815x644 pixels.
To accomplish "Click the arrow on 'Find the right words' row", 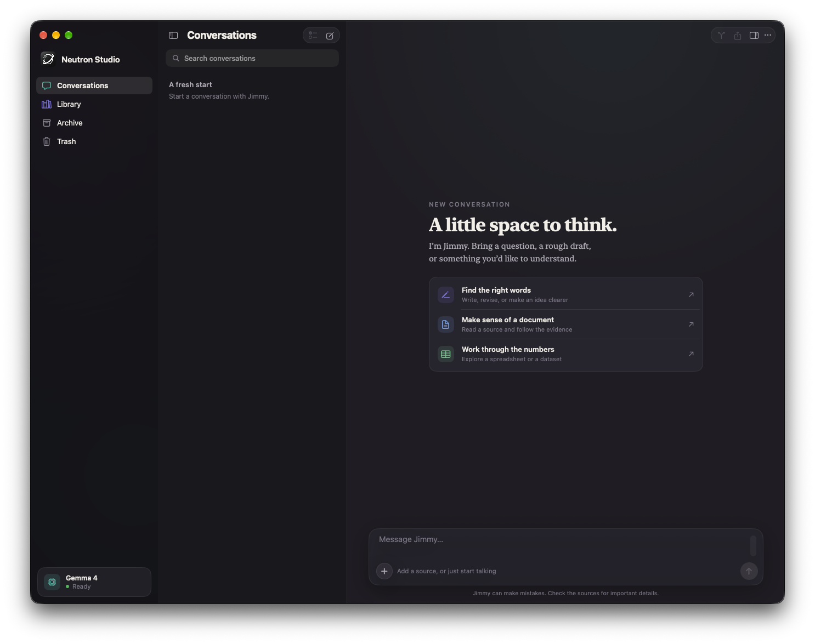I will click(691, 295).
